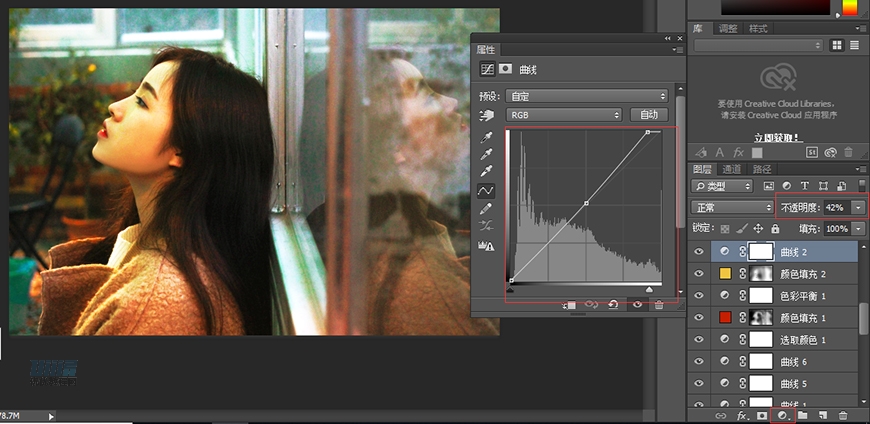Select the black point eyedropper in Curves
Viewport: 870px width, 424px height.
click(x=487, y=136)
